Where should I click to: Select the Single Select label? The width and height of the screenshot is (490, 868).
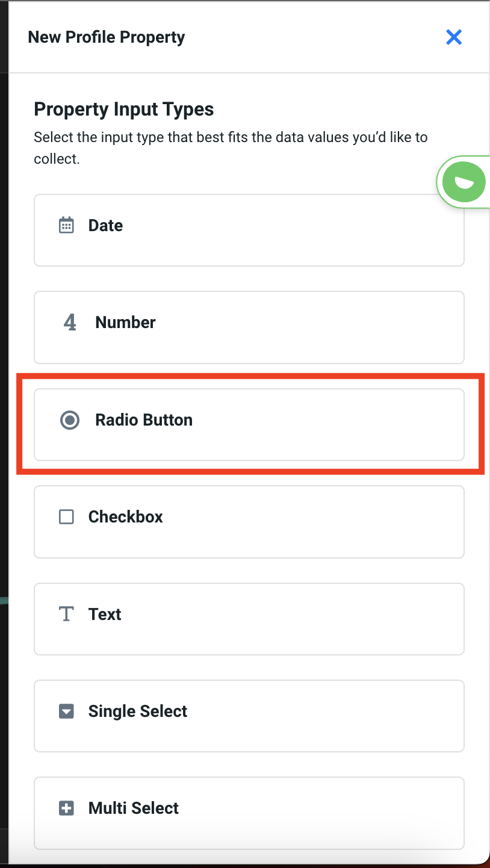[x=138, y=711]
